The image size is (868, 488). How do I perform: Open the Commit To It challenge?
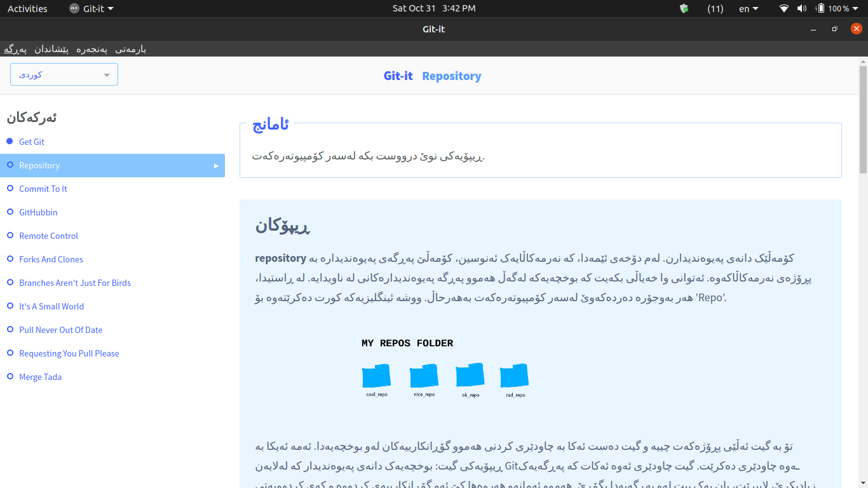[43, 189]
